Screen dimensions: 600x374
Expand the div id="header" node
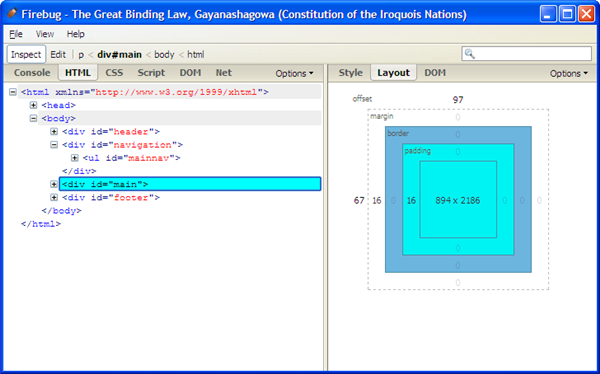(x=54, y=132)
